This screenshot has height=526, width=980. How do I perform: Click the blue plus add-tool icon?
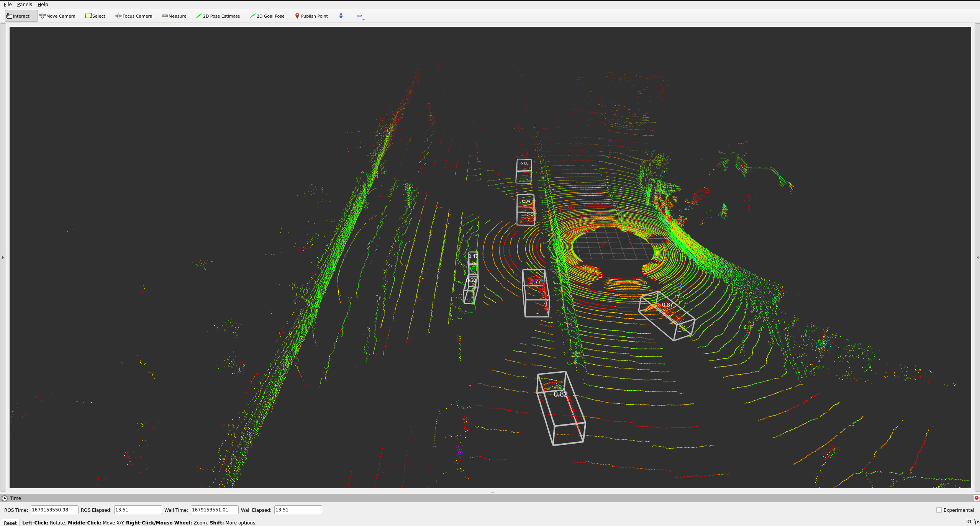click(341, 16)
